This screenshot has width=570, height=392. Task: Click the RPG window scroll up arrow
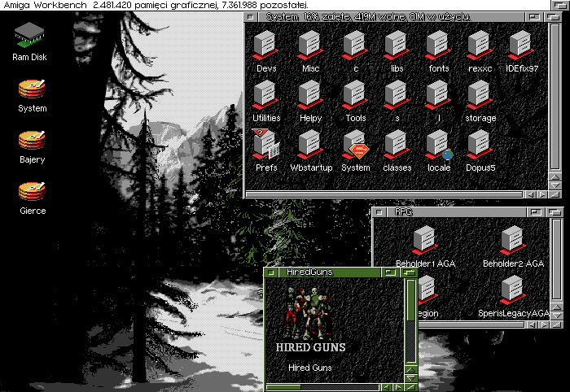coord(556,307)
